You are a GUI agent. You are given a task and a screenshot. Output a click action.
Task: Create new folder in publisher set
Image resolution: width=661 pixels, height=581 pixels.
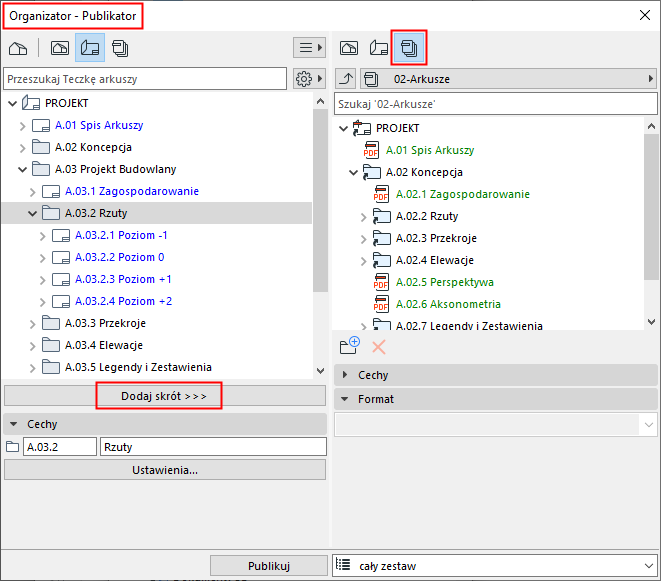[x=349, y=345]
